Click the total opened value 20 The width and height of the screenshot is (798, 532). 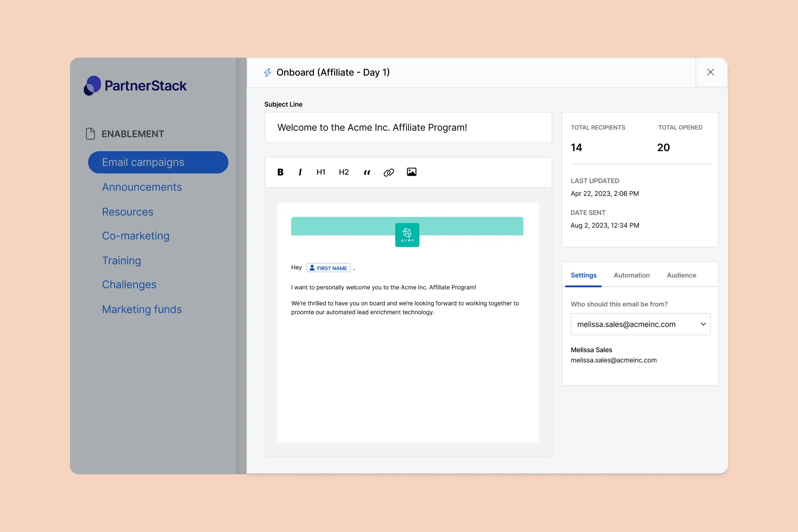[663, 148]
